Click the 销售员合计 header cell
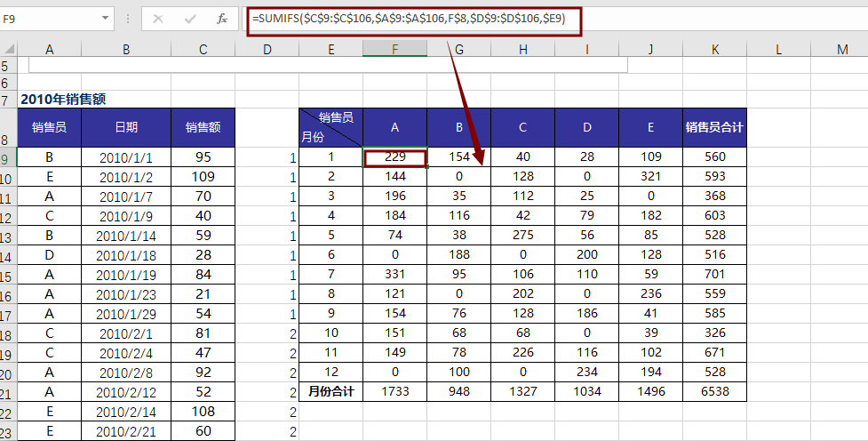 point(714,127)
